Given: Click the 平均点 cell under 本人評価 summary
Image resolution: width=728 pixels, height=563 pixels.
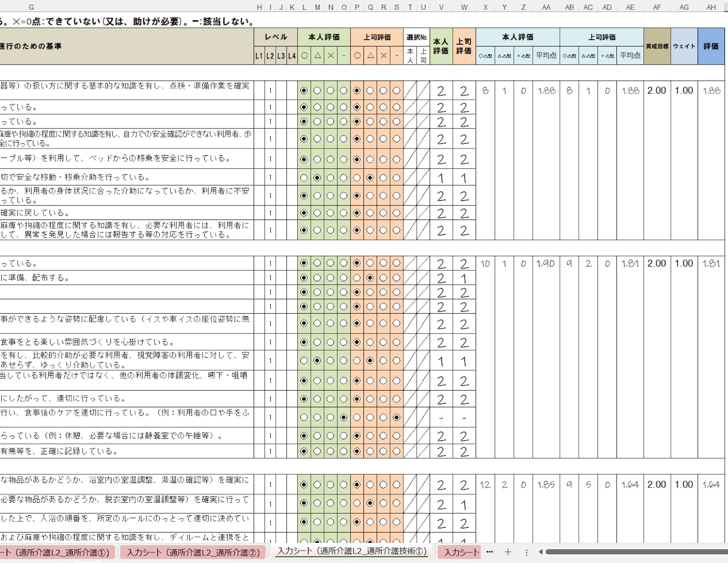Looking at the screenshot, I should (x=546, y=55).
